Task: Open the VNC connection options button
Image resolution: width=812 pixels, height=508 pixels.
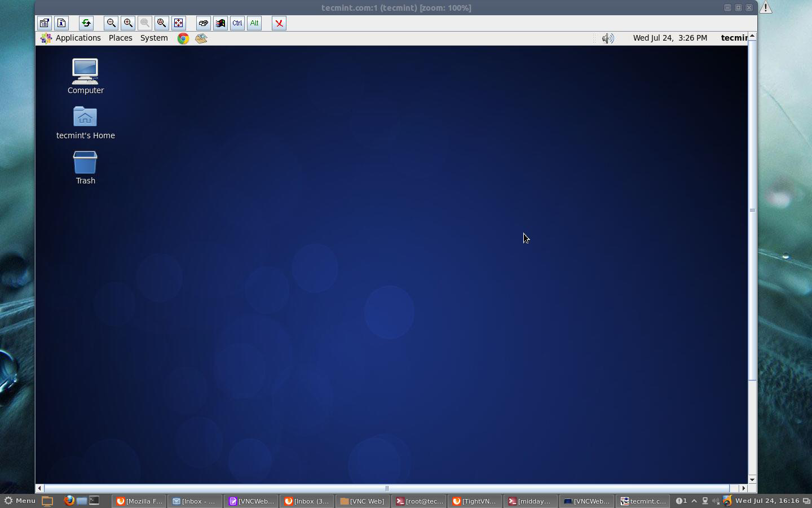Action: [44, 23]
